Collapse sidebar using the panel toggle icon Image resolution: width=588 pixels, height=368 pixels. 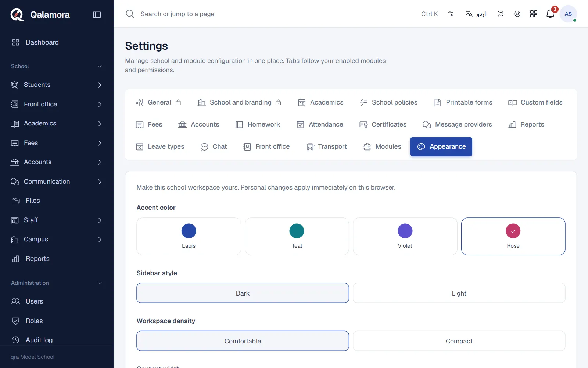coord(97,15)
